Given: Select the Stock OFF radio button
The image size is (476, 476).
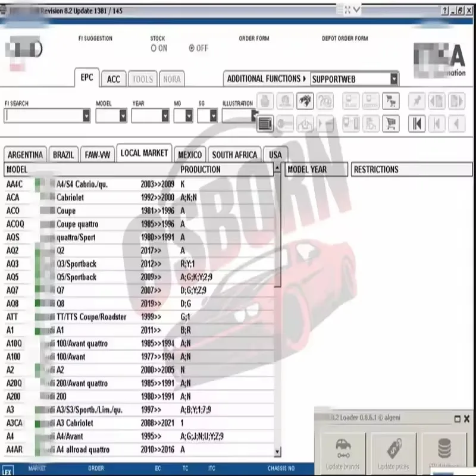Looking at the screenshot, I should 192,48.
